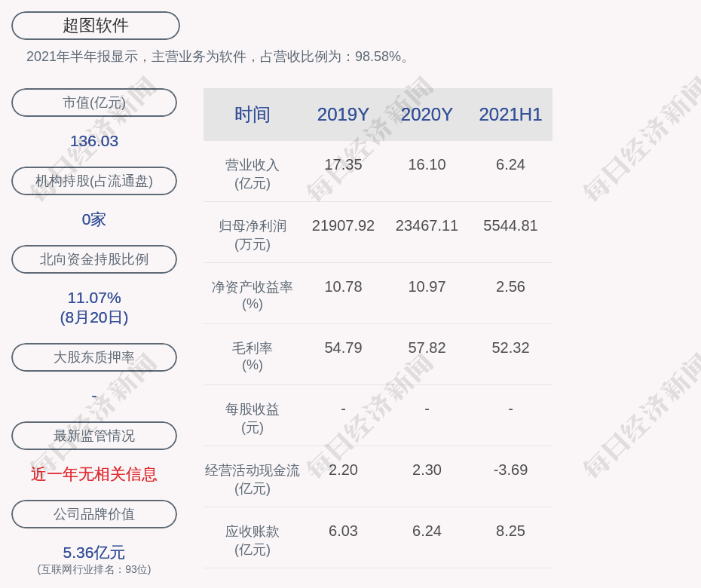Click the 营业收入(亿元) row label
Viewport: 701px width, 588px height.
(253, 174)
